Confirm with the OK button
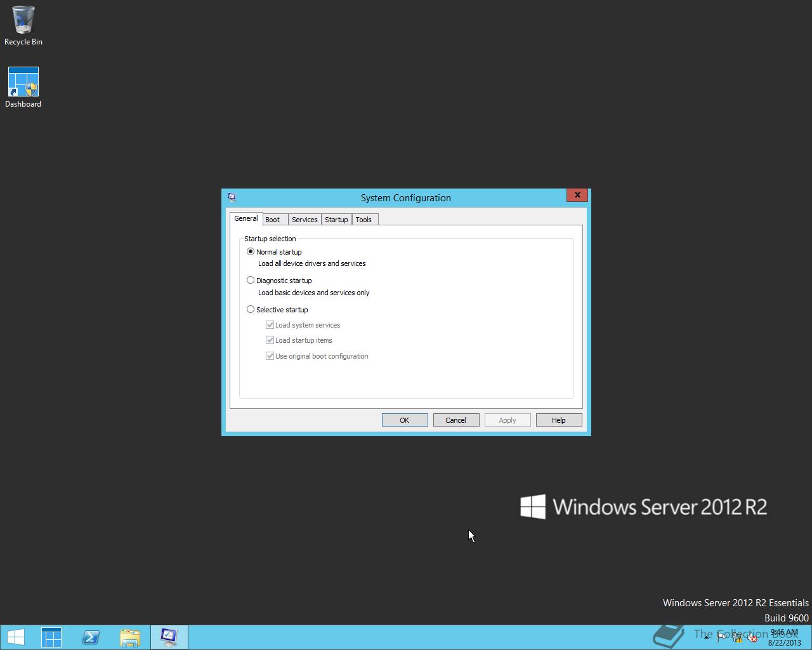 pyautogui.click(x=405, y=420)
